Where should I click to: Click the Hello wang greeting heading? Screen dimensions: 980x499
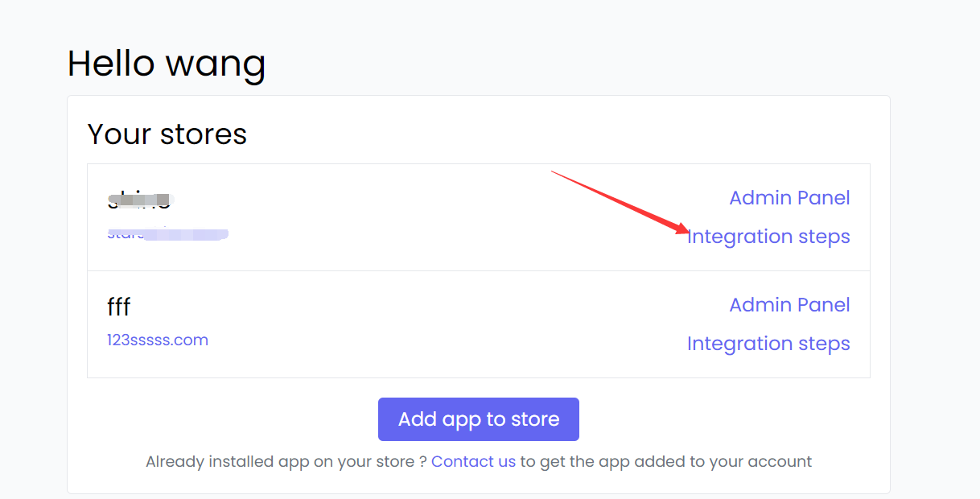(x=167, y=64)
